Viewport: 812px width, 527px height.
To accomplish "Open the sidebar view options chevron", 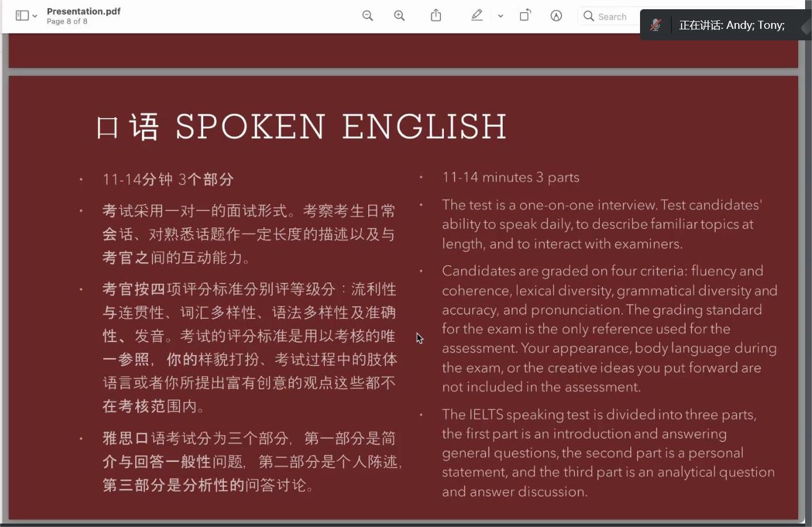I will click(x=35, y=16).
